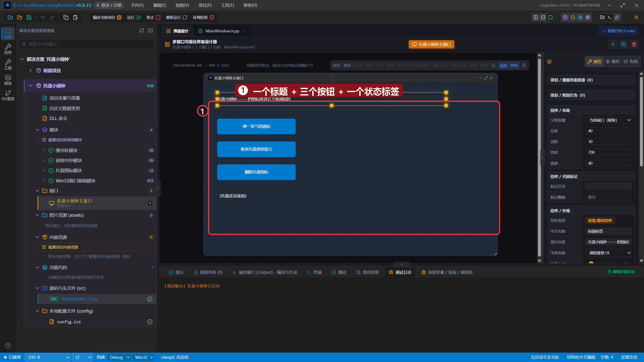Open the UTF-8 encoding dropdown
The height and width of the screenshot is (362, 644).
coord(48,357)
